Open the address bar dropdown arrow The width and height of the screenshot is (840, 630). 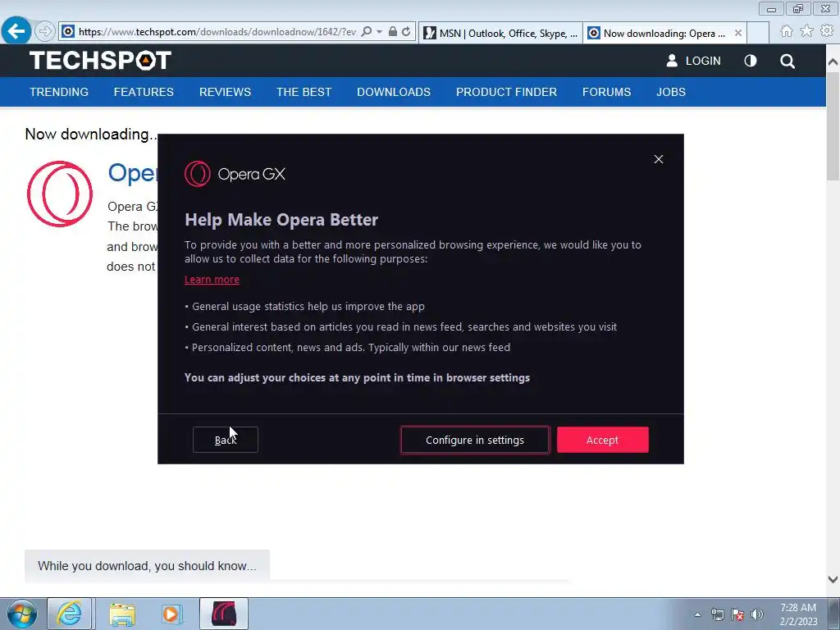pyautogui.click(x=379, y=32)
